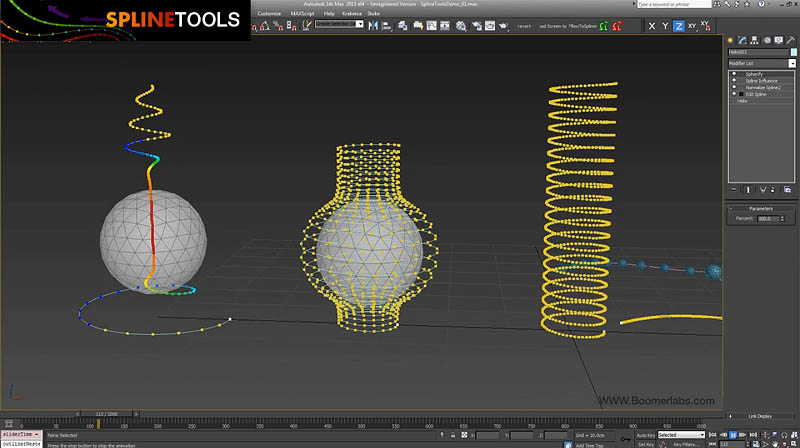Toggle the Spherify modifier lightbulb
This screenshot has height=448, width=800.
[735, 73]
